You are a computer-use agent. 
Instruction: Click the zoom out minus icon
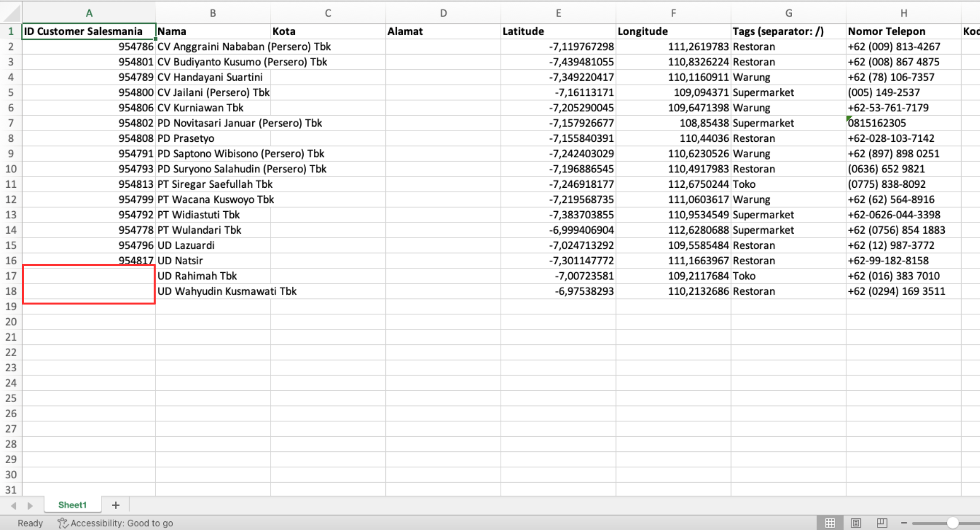pos(904,523)
